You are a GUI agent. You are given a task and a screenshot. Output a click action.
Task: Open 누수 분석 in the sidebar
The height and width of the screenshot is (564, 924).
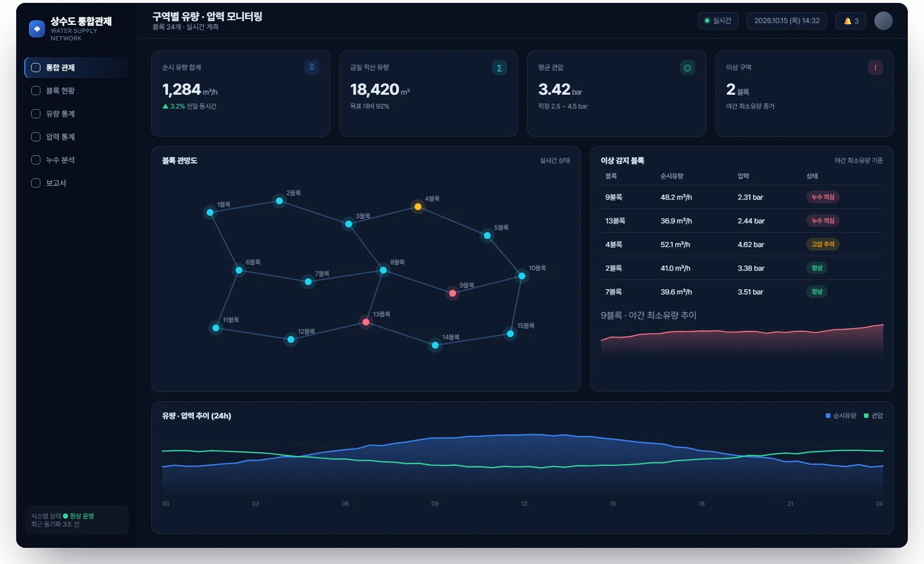[x=76, y=160]
